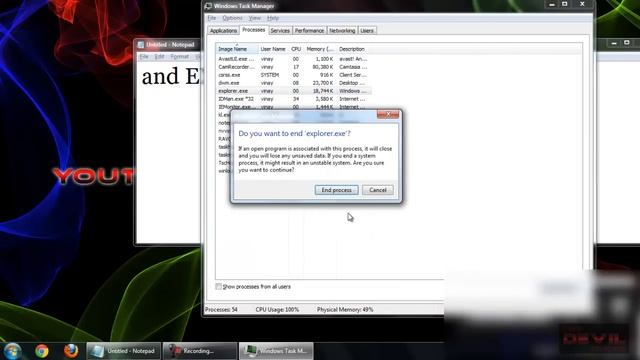Screen dimensions: 640x360
Task: Open Task Manager Options menu
Action: 232,18
